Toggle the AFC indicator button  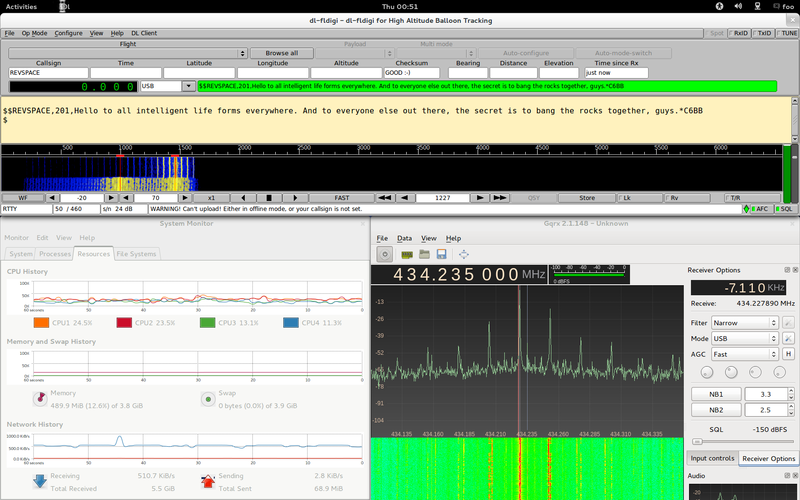[760, 209]
